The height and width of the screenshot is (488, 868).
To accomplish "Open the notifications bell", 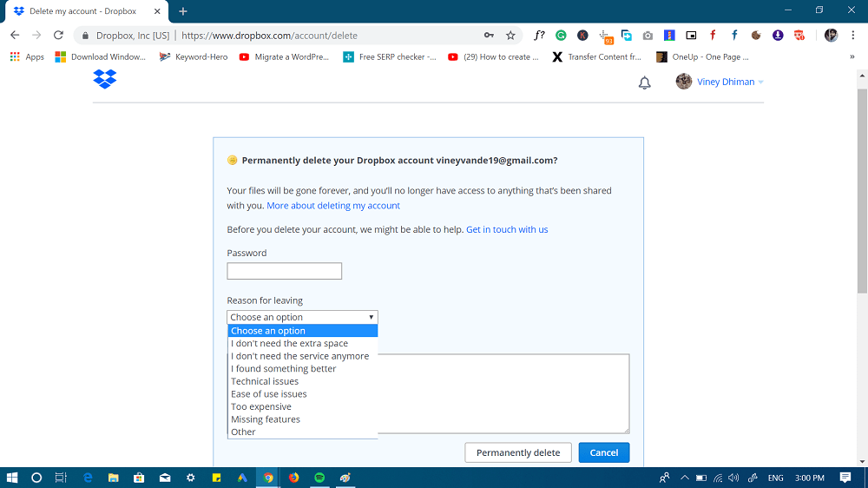I will coord(644,83).
